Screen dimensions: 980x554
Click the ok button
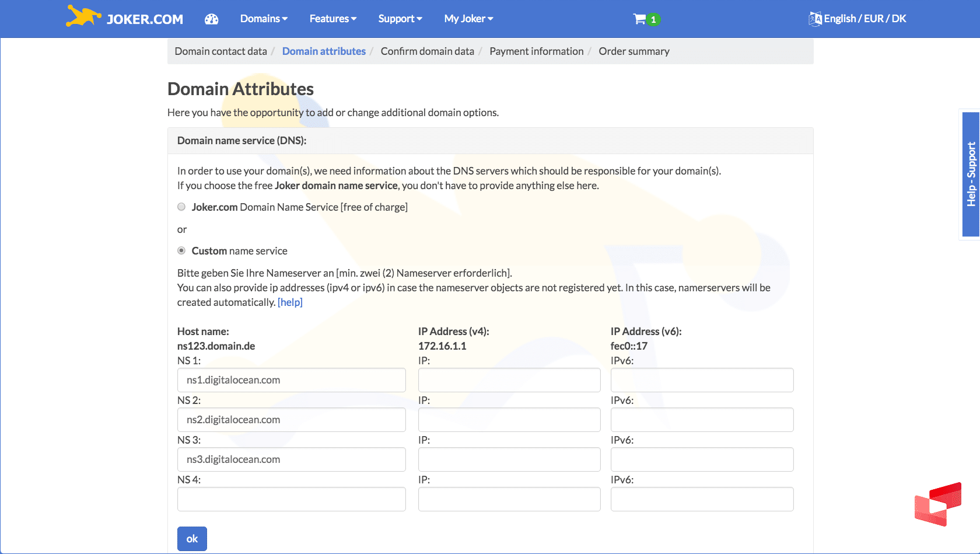tap(192, 539)
